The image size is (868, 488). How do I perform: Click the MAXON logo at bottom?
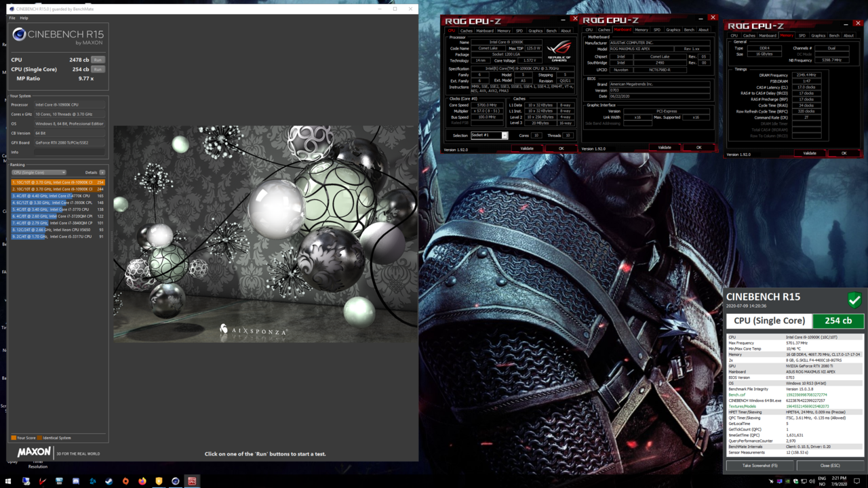pos(34,451)
